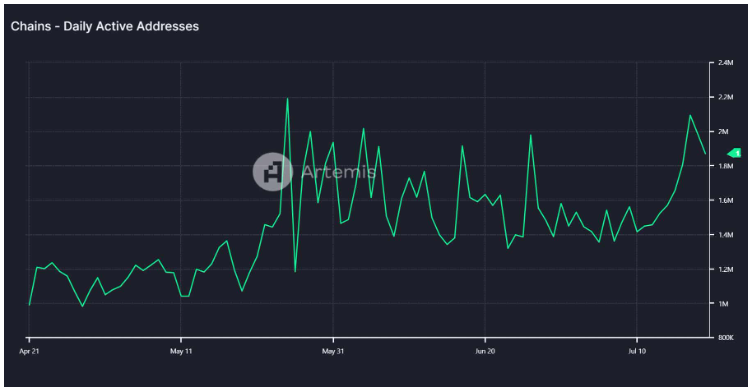Click the Jun 20 date label

coord(485,351)
